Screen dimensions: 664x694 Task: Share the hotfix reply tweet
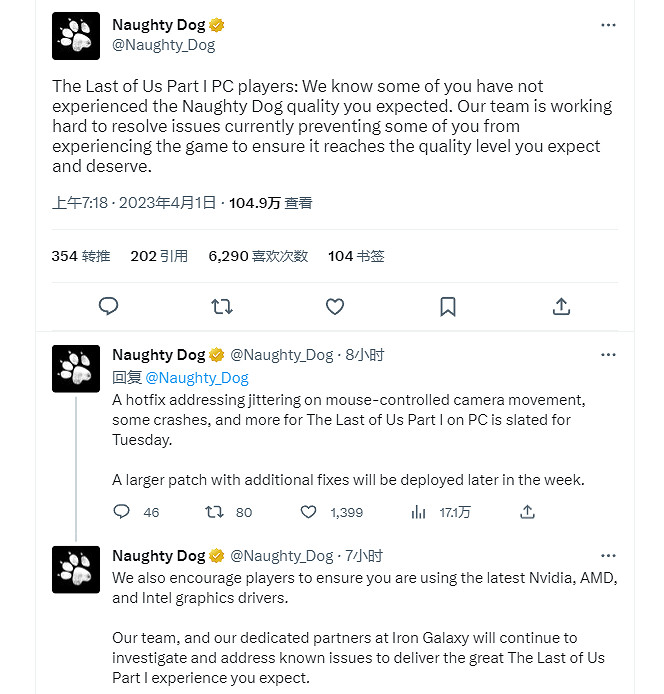[527, 512]
